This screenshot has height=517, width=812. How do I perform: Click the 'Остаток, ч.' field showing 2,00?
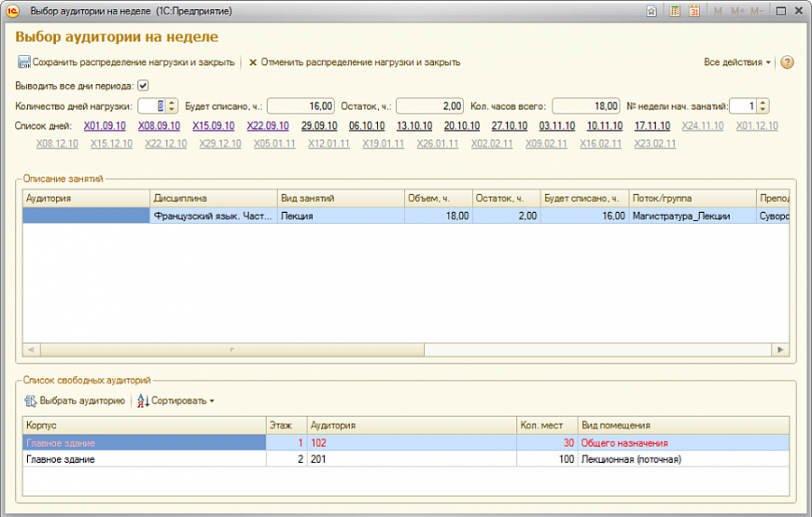click(429, 106)
